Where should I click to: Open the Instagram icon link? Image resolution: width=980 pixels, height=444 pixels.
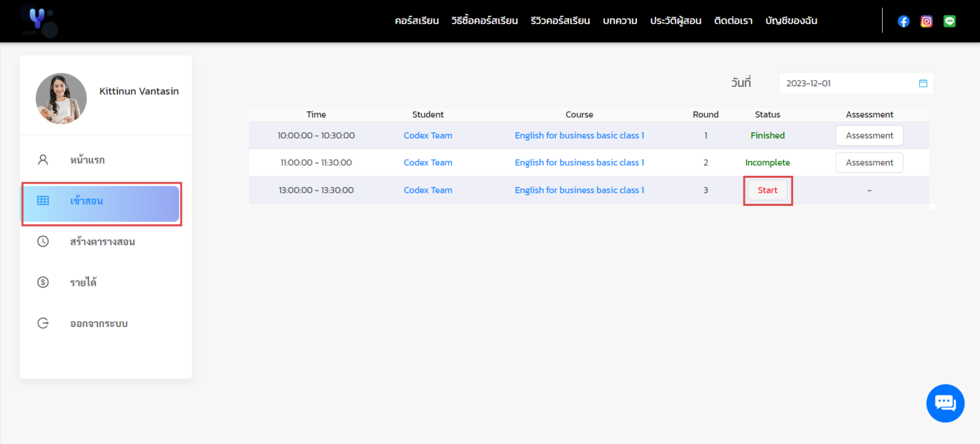926,21
